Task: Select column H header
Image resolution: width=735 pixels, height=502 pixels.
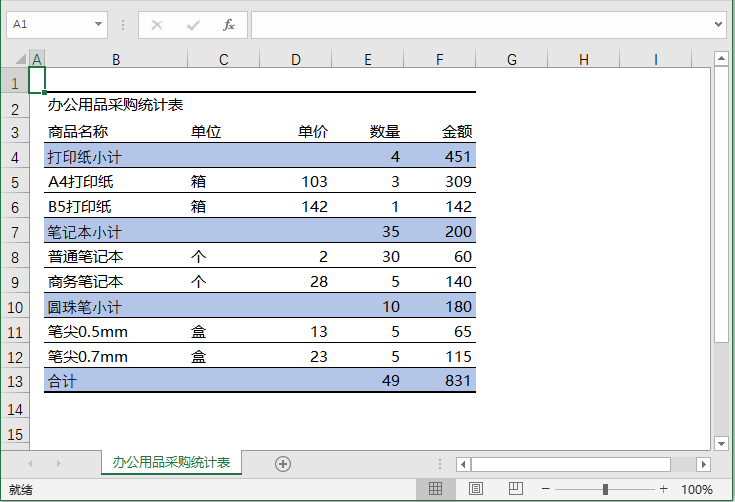Action: [x=584, y=59]
